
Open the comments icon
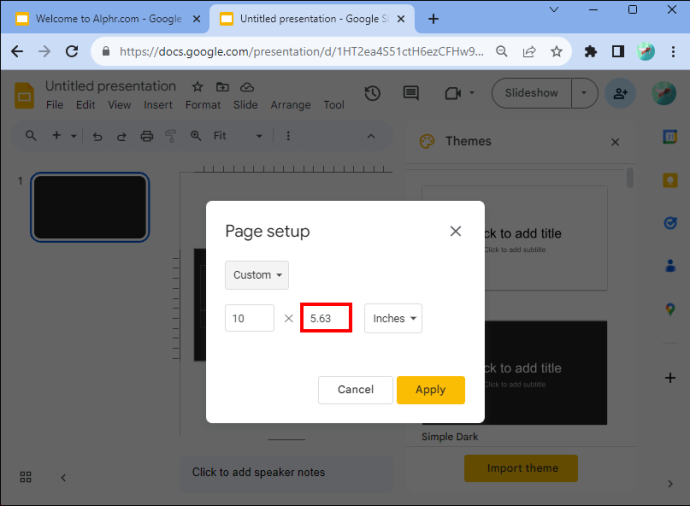pyautogui.click(x=411, y=93)
